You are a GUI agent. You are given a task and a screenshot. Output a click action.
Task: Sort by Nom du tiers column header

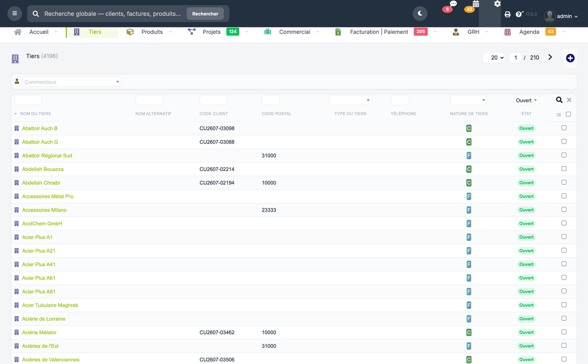point(35,114)
